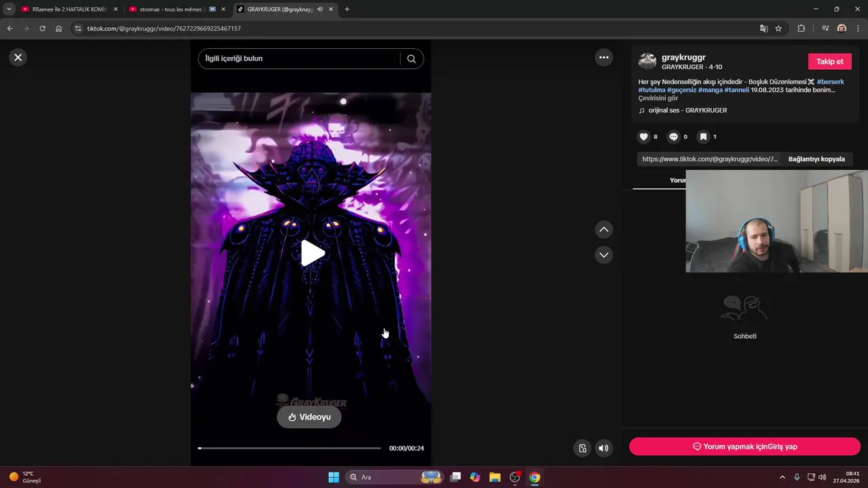868x488 pixels.
Task: Close the TikTok video viewer with the X
Action: point(18,58)
